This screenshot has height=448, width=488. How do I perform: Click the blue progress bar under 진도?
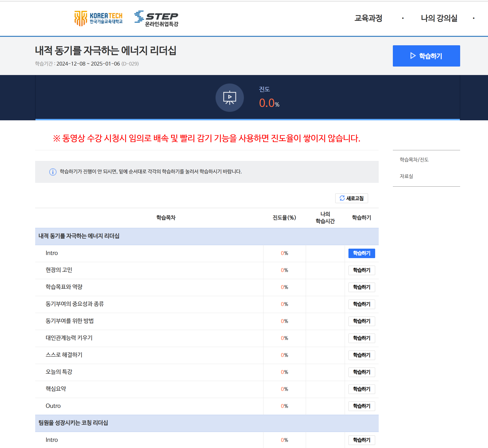pyautogui.click(x=247, y=119)
